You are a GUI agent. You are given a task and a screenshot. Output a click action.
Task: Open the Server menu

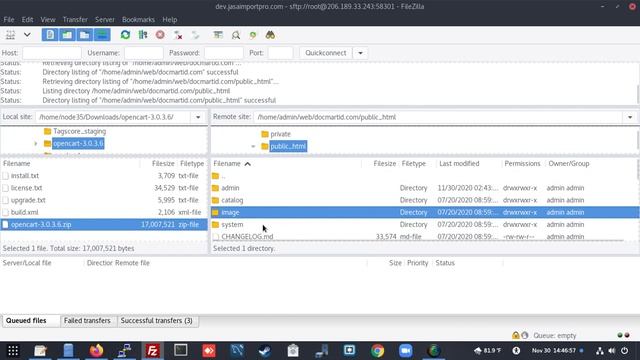click(x=105, y=20)
